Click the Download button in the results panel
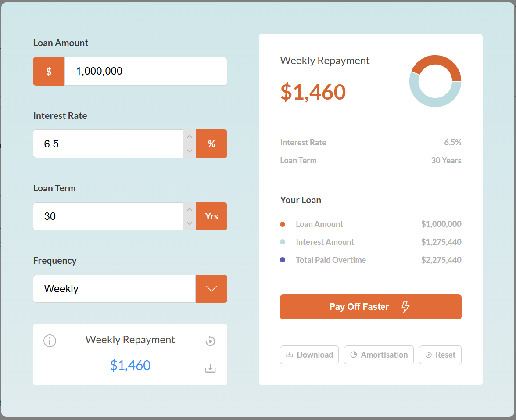The height and width of the screenshot is (420, 516). (x=309, y=355)
